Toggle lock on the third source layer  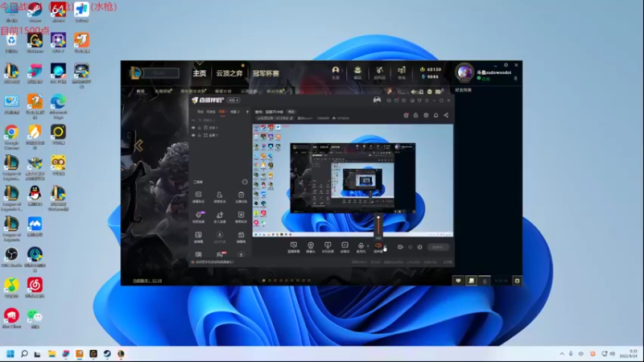pos(200,135)
